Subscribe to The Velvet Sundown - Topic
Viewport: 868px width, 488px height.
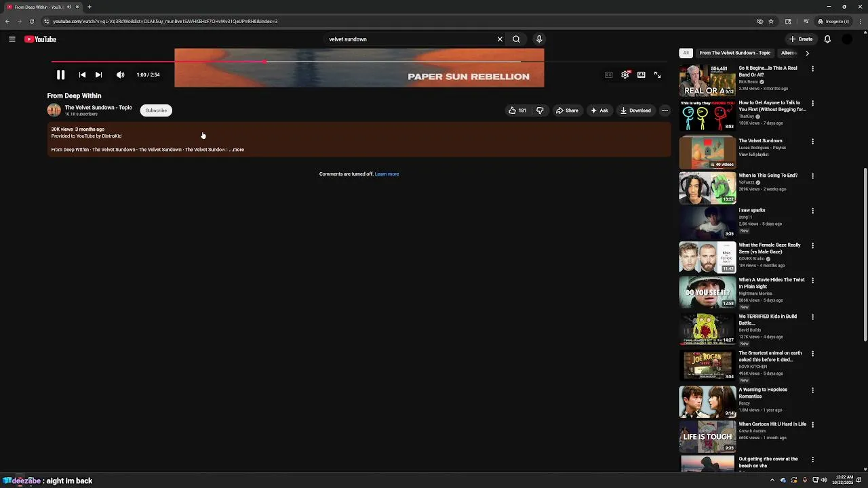pos(156,110)
